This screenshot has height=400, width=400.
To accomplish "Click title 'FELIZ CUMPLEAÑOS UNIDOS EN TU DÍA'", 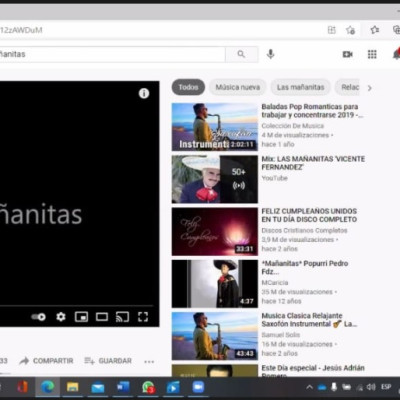I will coord(309,215).
